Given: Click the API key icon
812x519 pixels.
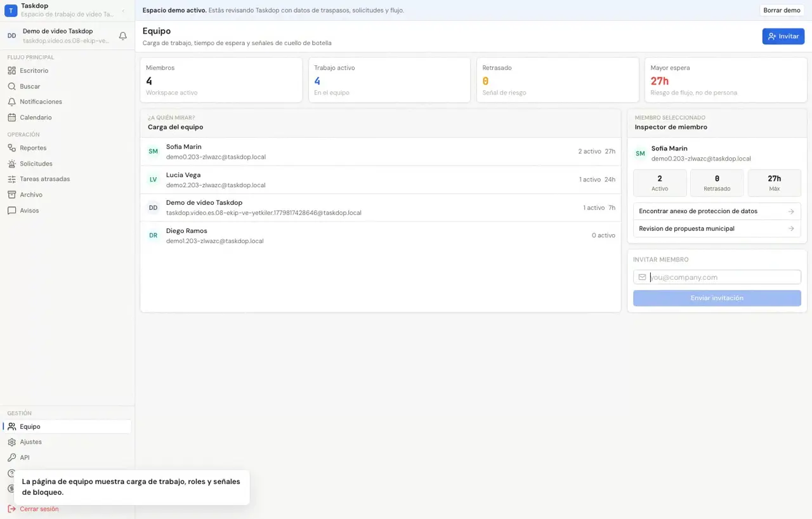Looking at the screenshot, I should click(x=11, y=457).
